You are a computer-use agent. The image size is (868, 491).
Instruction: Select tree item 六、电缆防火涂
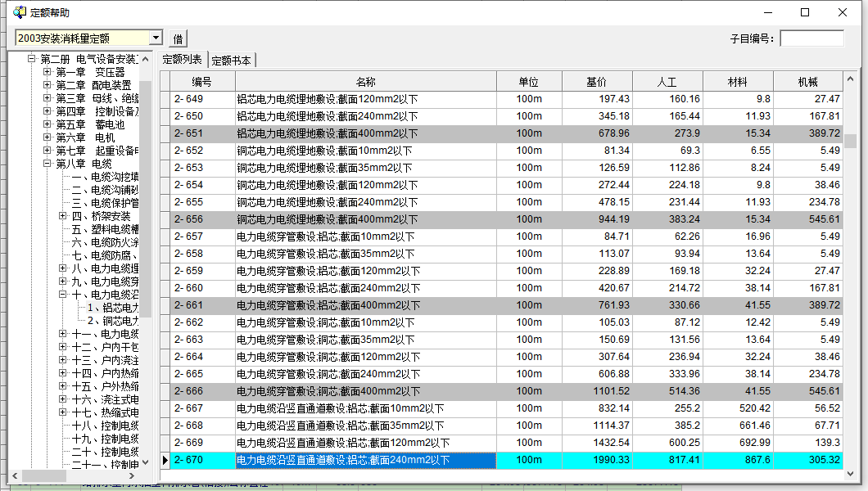105,242
